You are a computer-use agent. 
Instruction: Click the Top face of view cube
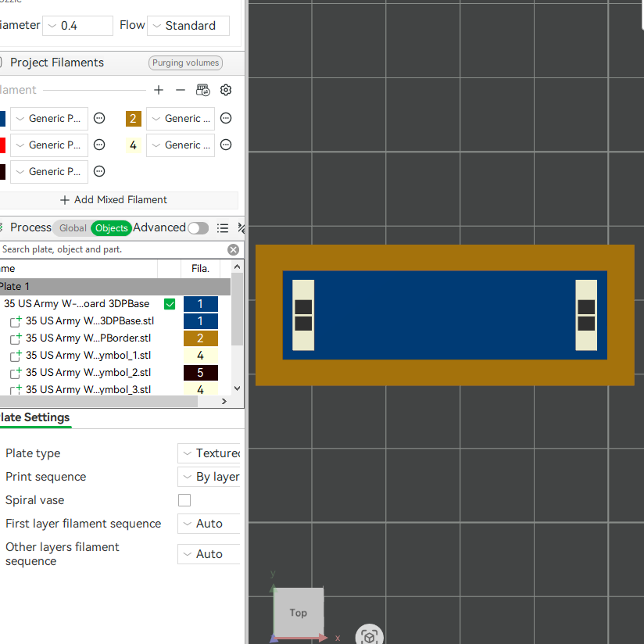point(299,613)
